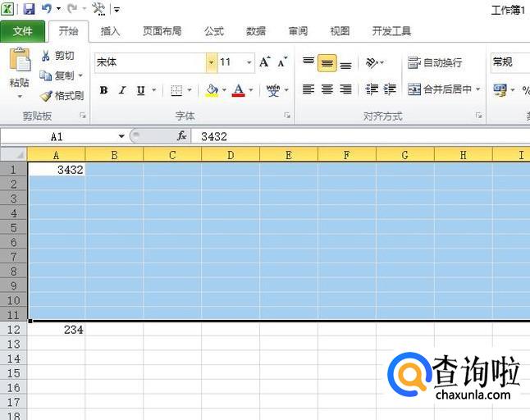Viewport: 530px width, 420px height.
Task: Open the underline style dropdown arrow
Action: click(153, 90)
